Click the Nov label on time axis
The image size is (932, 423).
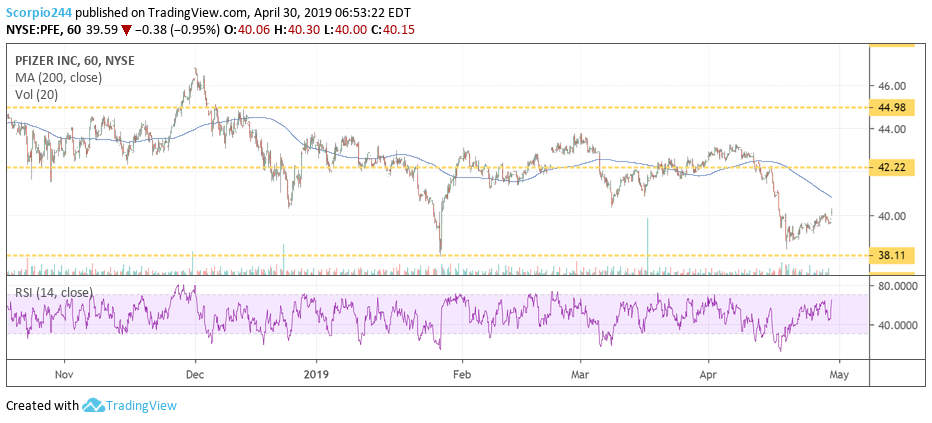pos(64,376)
